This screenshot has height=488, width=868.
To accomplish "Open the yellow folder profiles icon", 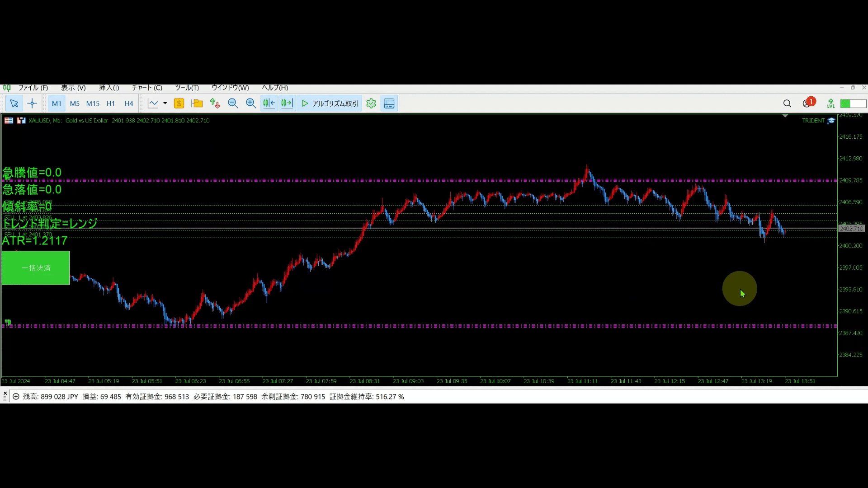I will click(x=197, y=103).
